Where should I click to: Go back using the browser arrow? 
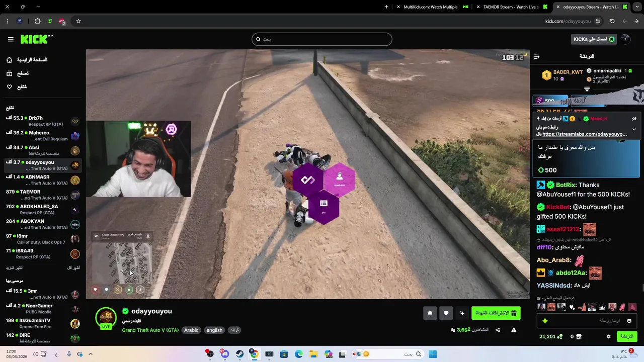[636, 21]
